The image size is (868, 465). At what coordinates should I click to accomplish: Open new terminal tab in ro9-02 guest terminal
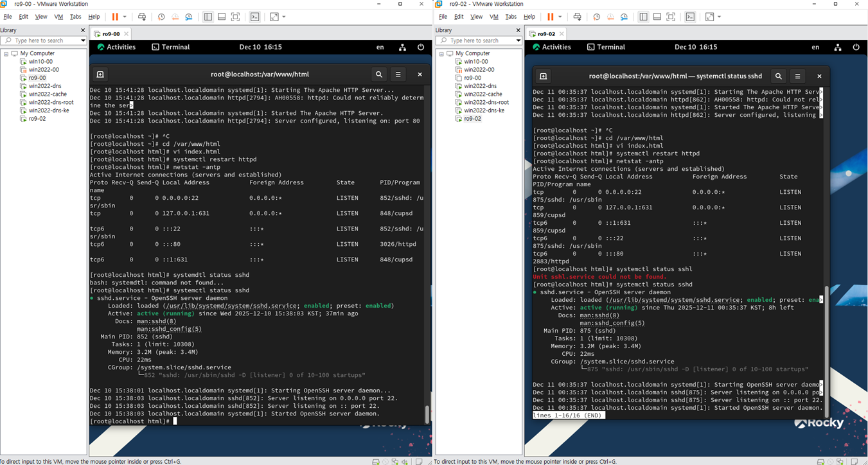tap(543, 76)
